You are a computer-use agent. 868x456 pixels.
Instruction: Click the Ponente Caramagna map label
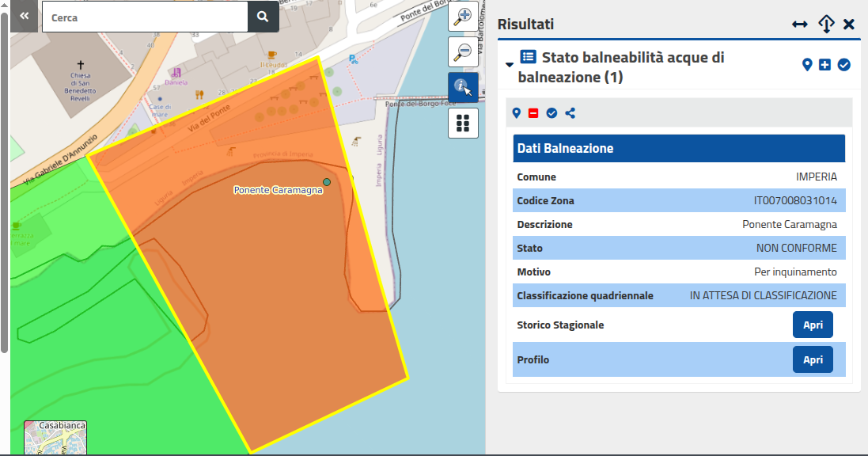click(x=278, y=190)
